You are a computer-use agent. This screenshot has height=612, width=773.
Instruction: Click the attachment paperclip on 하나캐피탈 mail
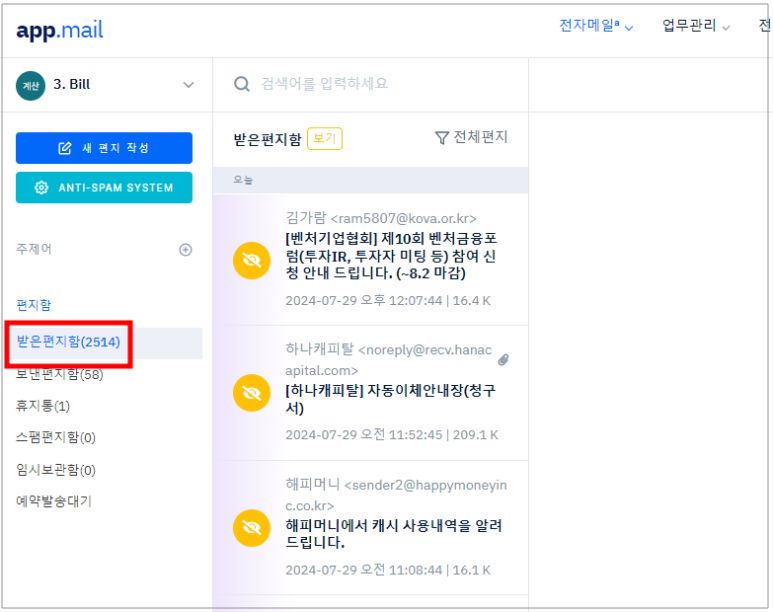503,360
